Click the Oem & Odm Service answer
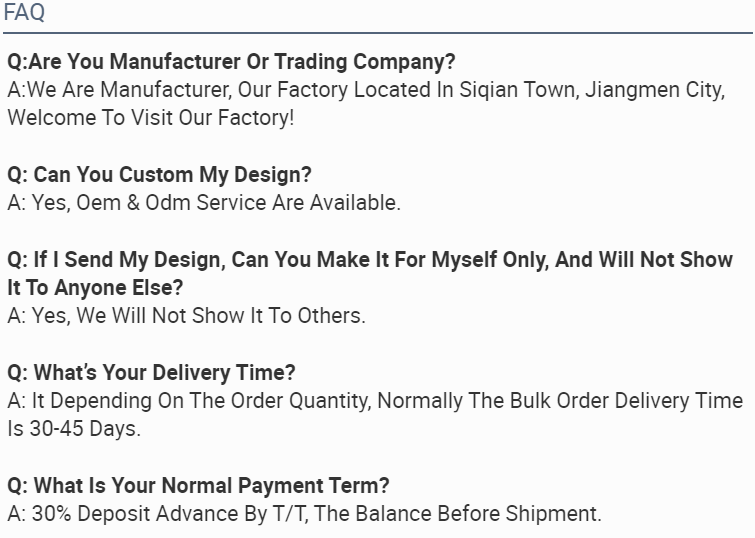 tap(204, 202)
